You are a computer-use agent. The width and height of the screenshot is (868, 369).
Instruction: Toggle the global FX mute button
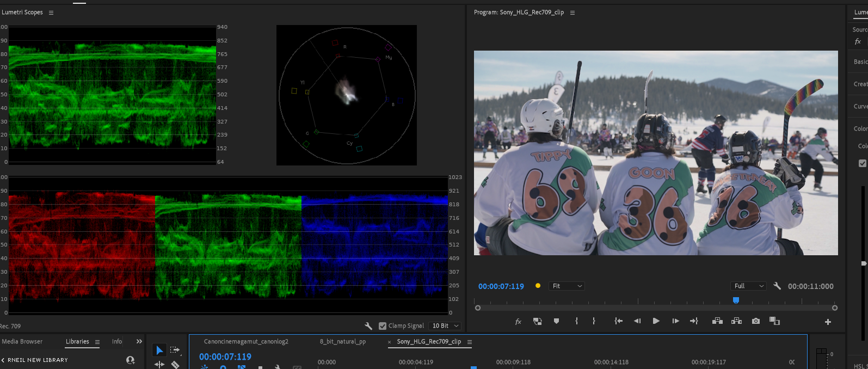pos(518,322)
